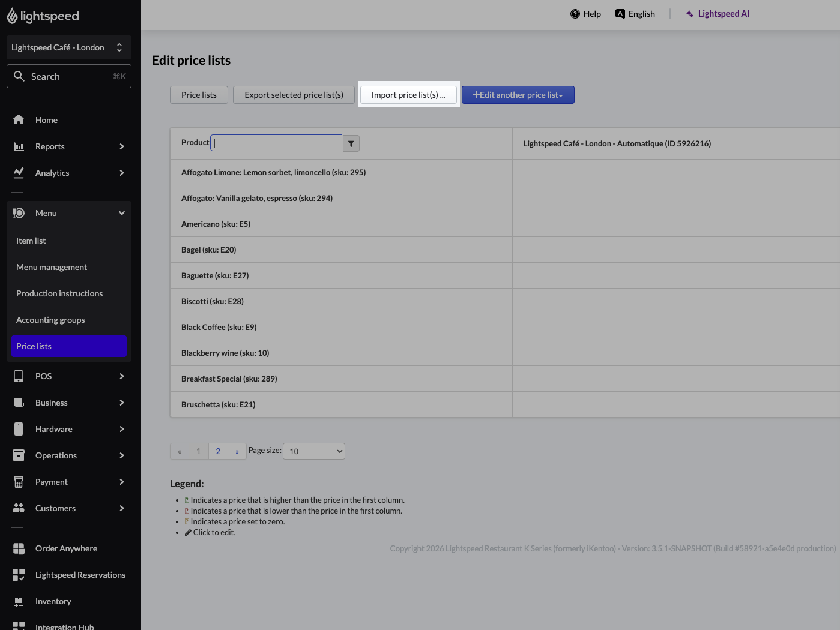Expand the Hardware submenu chevron
The image size is (840, 630).
click(122, 429)
